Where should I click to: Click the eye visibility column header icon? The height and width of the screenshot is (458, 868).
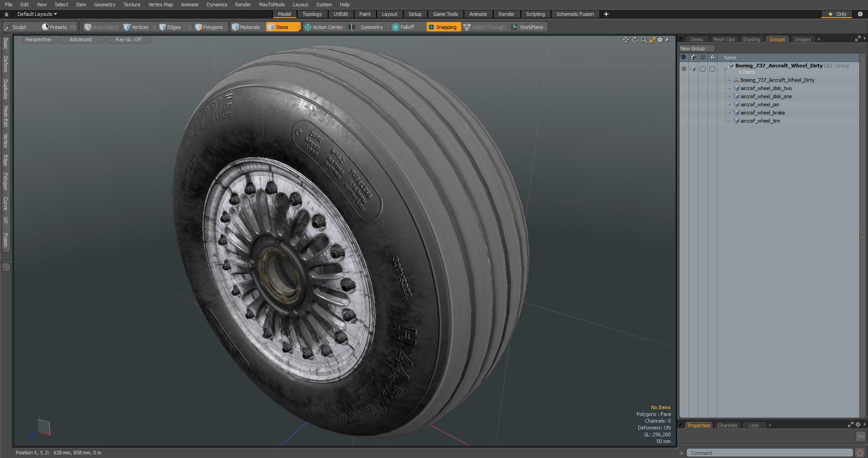684,57
